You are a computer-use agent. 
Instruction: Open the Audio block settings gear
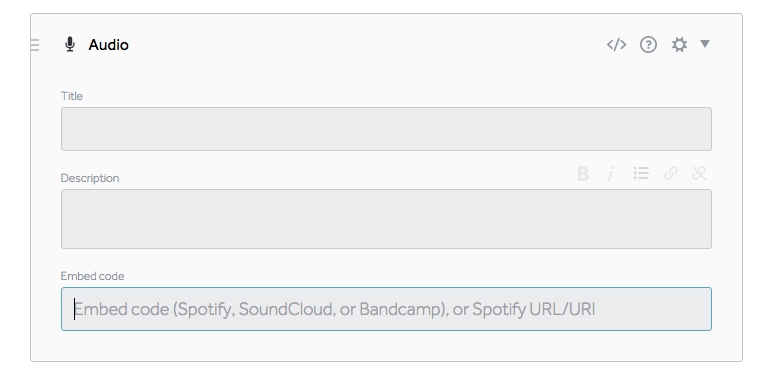point(679,45)
